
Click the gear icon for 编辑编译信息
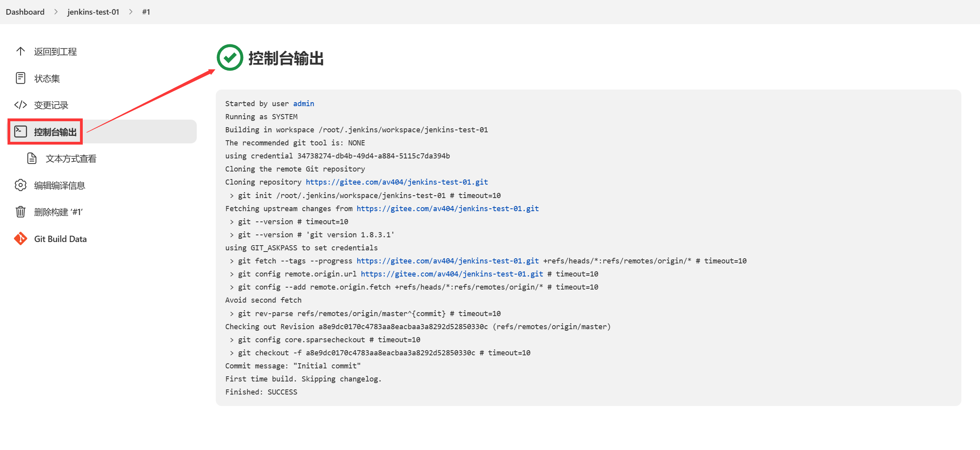tap(21, 185)
